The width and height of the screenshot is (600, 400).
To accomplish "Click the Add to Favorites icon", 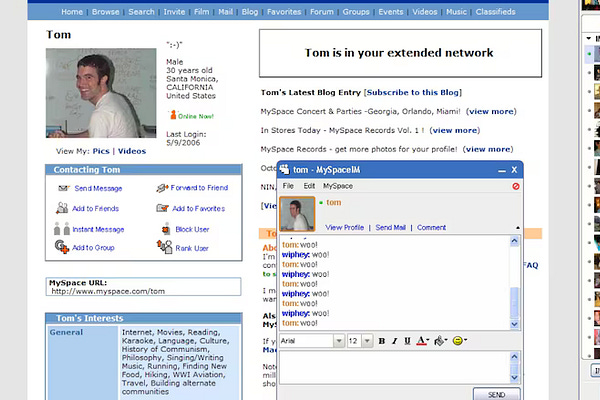I will tap(163, 208).
